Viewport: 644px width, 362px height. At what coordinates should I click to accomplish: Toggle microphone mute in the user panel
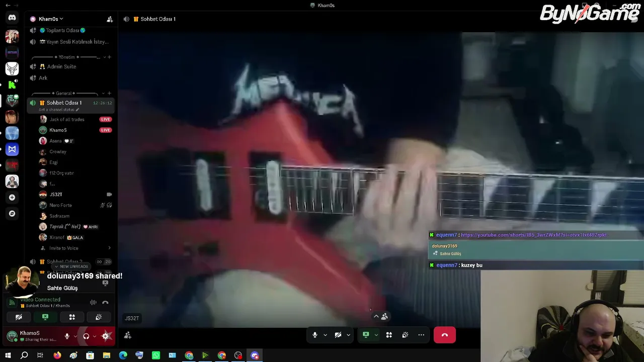point(67,336)
